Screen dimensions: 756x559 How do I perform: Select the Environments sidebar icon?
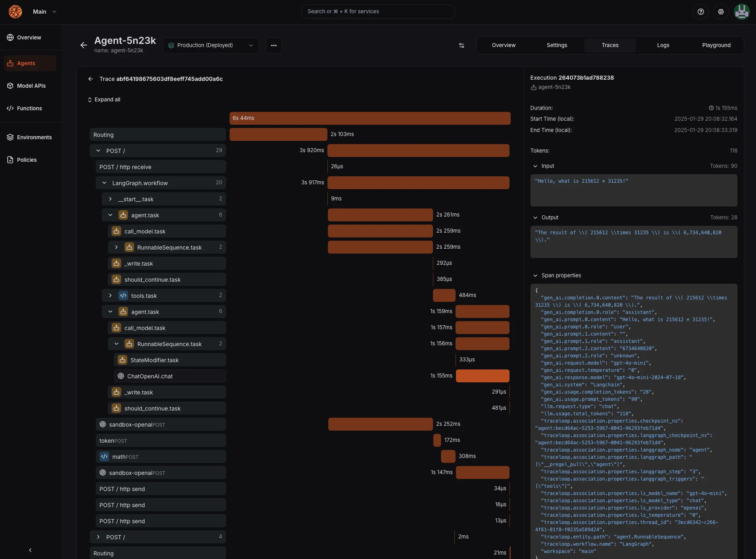click(10, 137)
